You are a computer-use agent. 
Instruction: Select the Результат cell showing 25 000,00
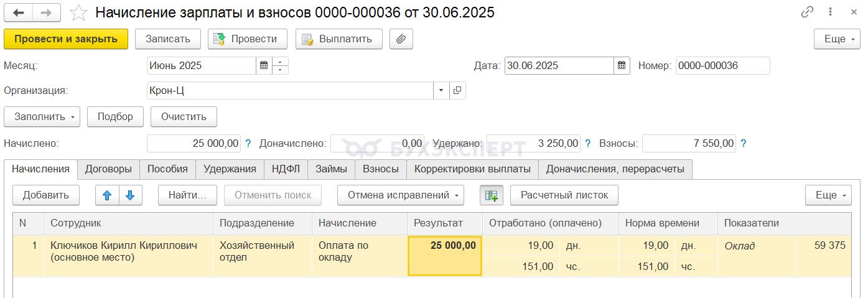(x=444, y=256)
